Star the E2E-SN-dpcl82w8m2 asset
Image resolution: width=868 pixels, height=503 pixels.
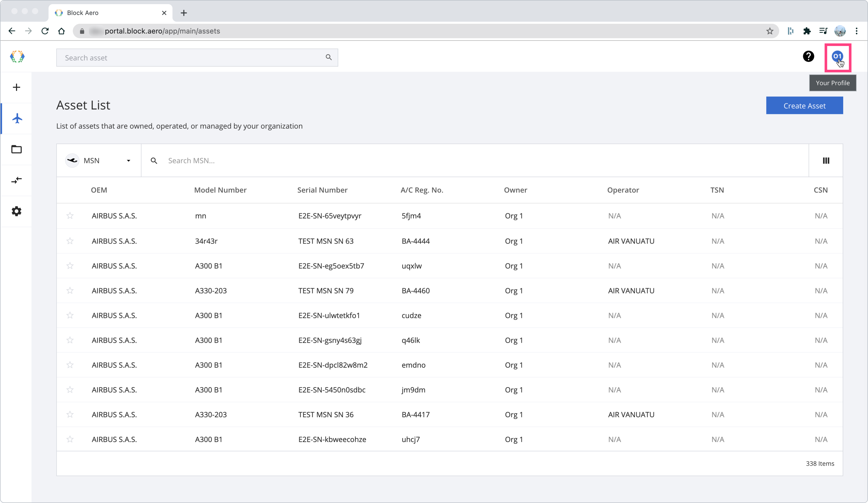[x=70, y=365]
